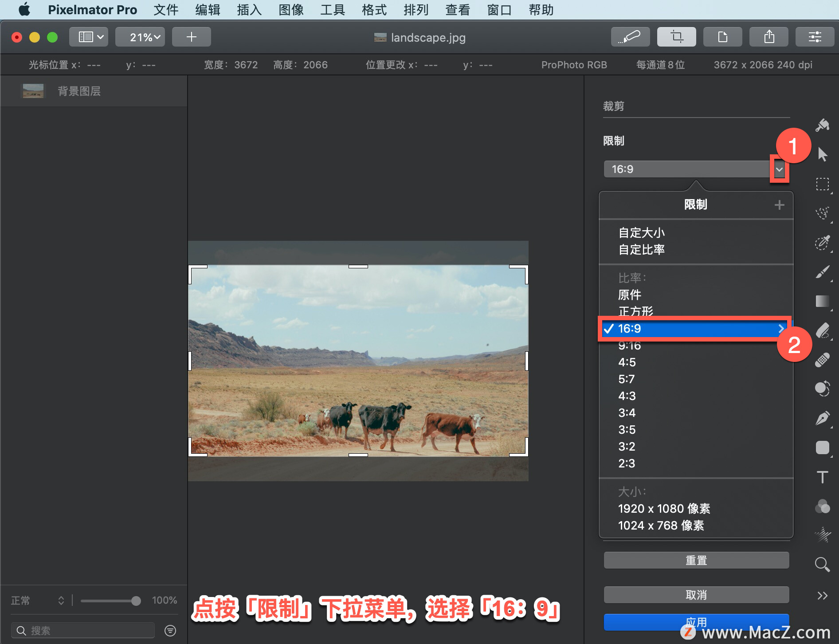Open the Pixelmator Pro app menu

tap(92, 10)
